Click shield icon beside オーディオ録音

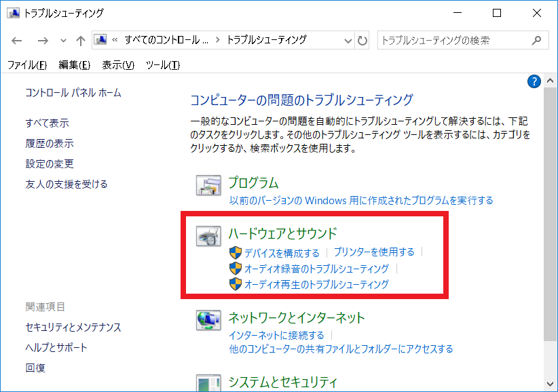[236, 269]
